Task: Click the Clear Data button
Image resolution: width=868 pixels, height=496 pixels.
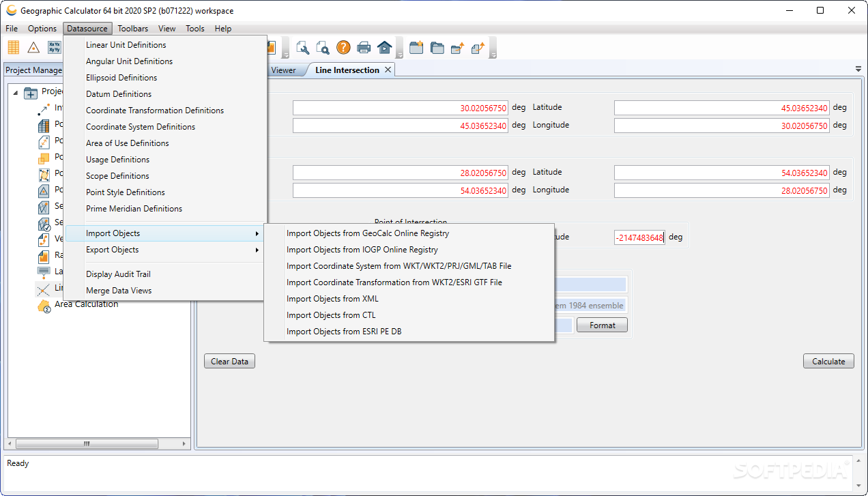Action: [x=229, y=362]
